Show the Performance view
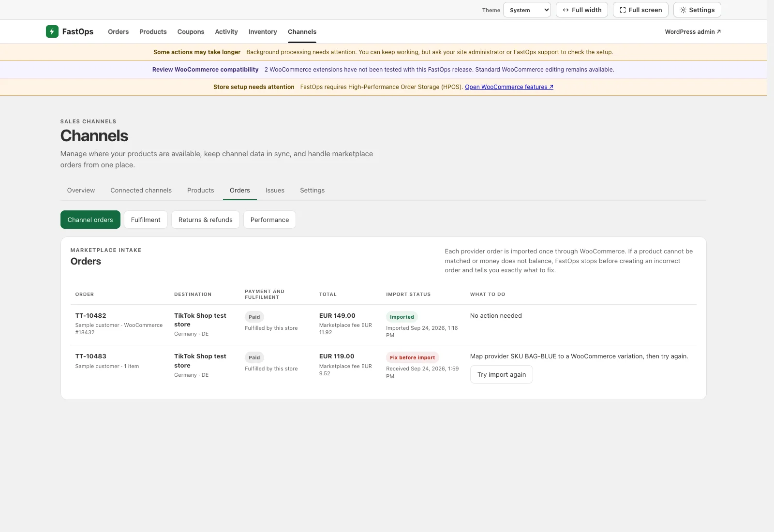Image resolution: width=774 pixels, height=532 pixels. 269,220
